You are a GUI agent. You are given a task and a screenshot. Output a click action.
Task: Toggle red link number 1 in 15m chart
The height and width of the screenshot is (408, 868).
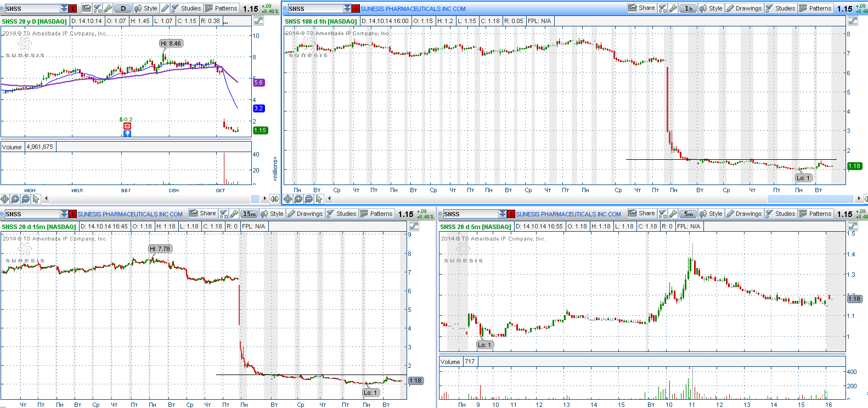pos(72,214)
